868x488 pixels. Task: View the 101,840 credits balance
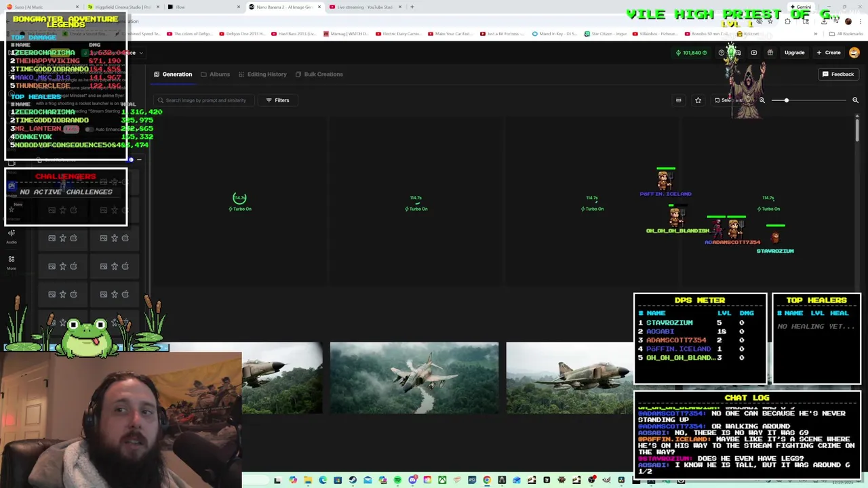pyautogui.click(x=691, y=53)
